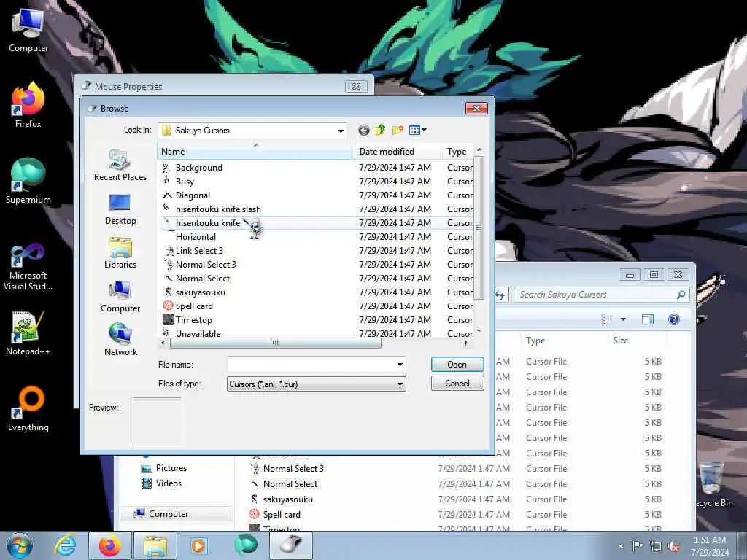
Task: Select the Link Select 3 cursor file
Action: pos(317,251)
